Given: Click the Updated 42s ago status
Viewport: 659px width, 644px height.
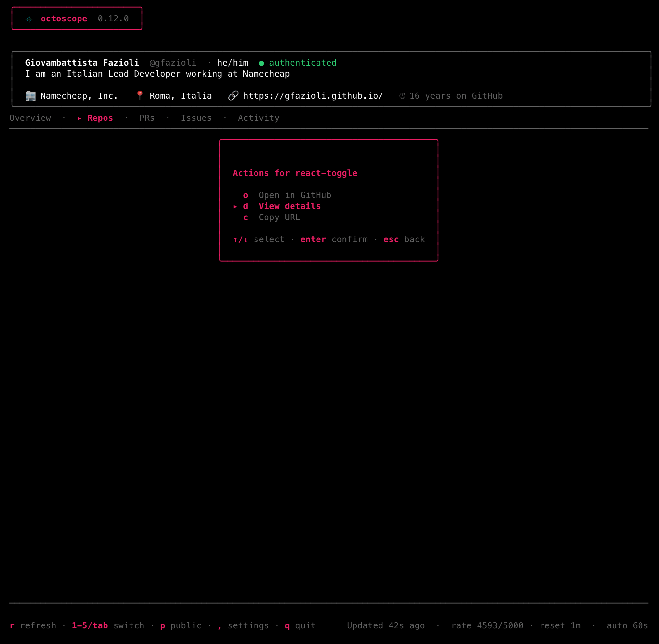Looking at the screenshot, I should (x=386, y=626).
